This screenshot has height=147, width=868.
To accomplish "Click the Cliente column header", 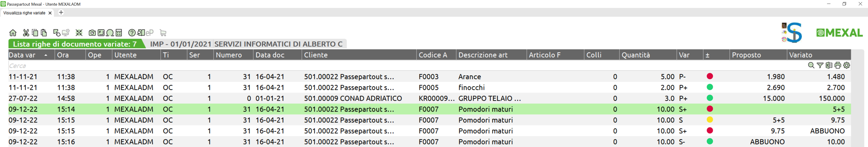I will 316,55.
